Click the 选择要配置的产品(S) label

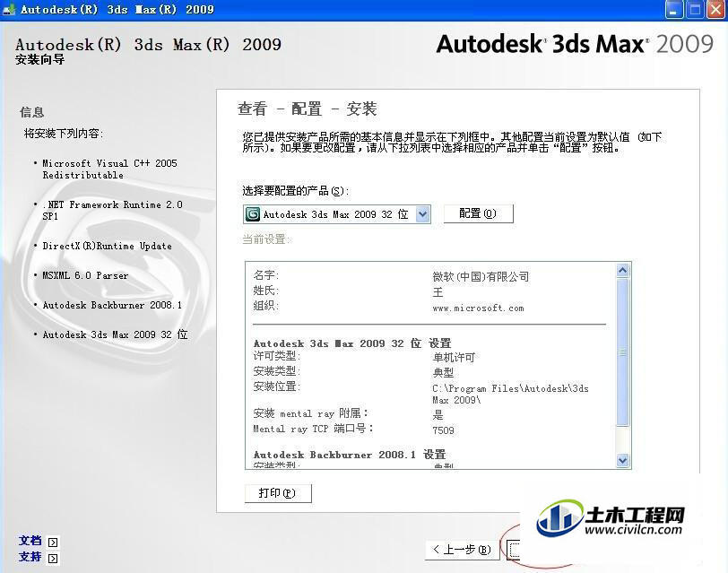point(295,191)
